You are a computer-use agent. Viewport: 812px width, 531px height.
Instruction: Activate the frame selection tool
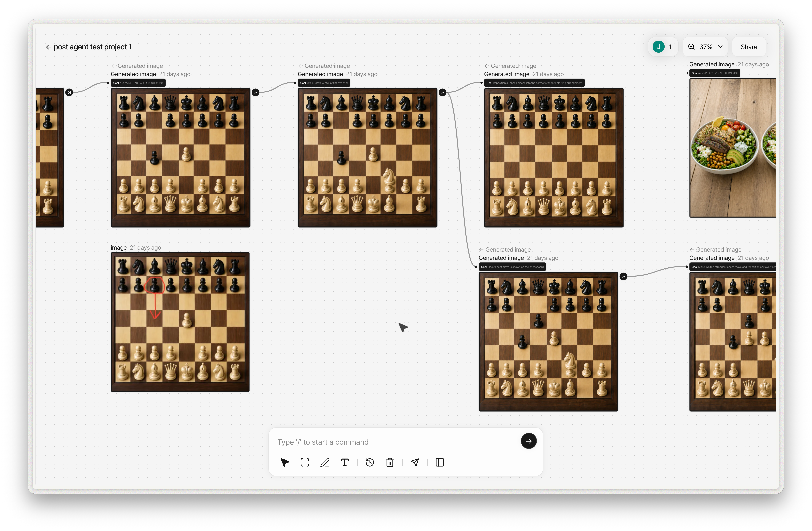coord(305,462)
